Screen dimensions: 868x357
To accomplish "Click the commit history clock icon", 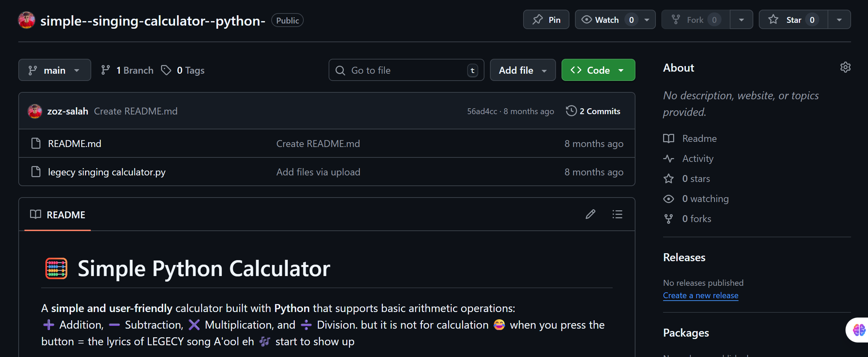I will coord(571,111).
